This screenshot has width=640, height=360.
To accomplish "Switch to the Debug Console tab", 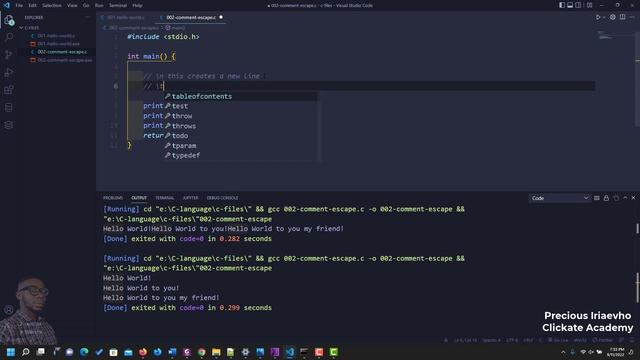I will click(x=222, y=198).
